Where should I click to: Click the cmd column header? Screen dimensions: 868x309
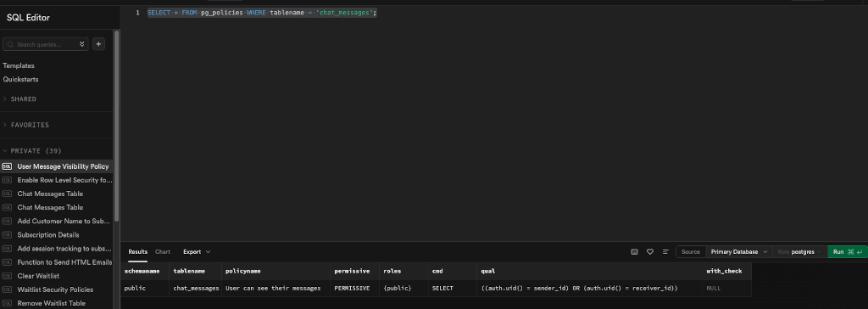[x=452, y=272]
